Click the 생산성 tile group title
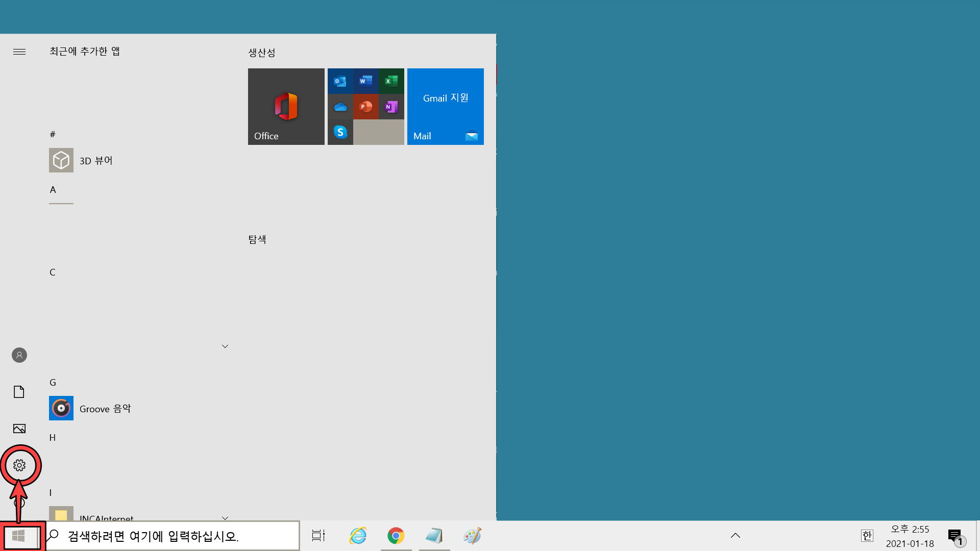 pos(262,53)
